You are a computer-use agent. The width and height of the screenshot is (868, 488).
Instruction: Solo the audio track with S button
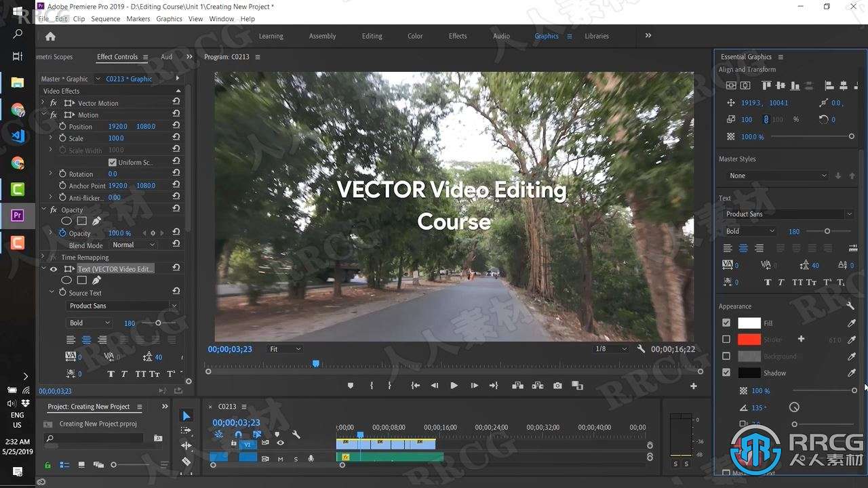coord(296,459)
